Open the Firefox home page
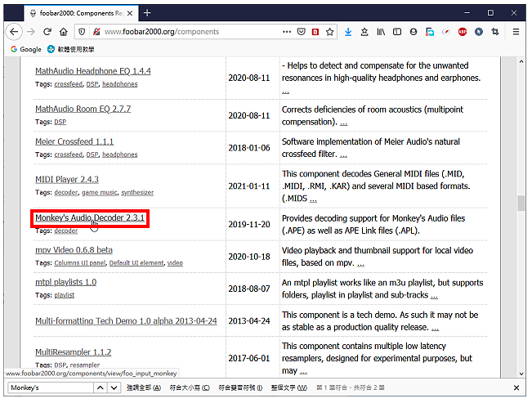This screenshot has height=403, width=532. [64, 32]
